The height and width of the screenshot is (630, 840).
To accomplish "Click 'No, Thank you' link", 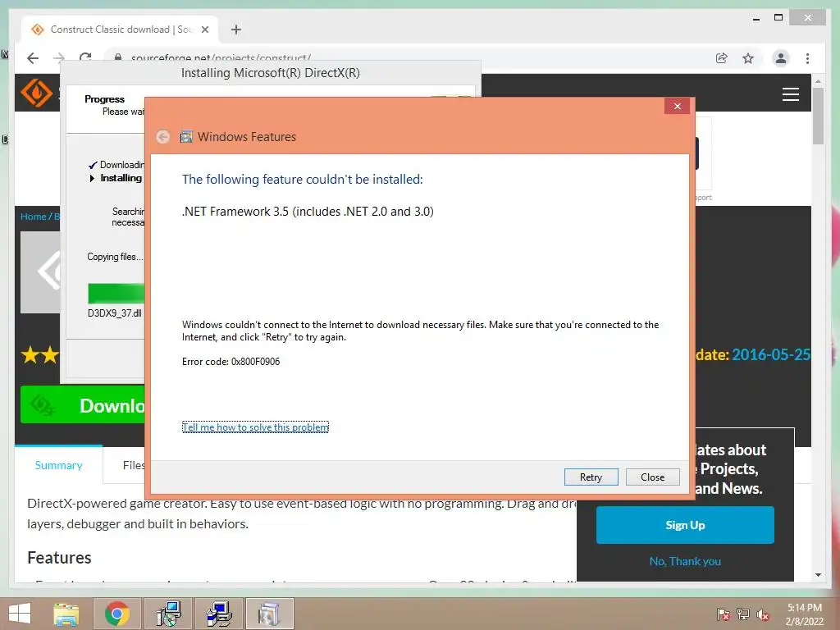I will [685, 561].
